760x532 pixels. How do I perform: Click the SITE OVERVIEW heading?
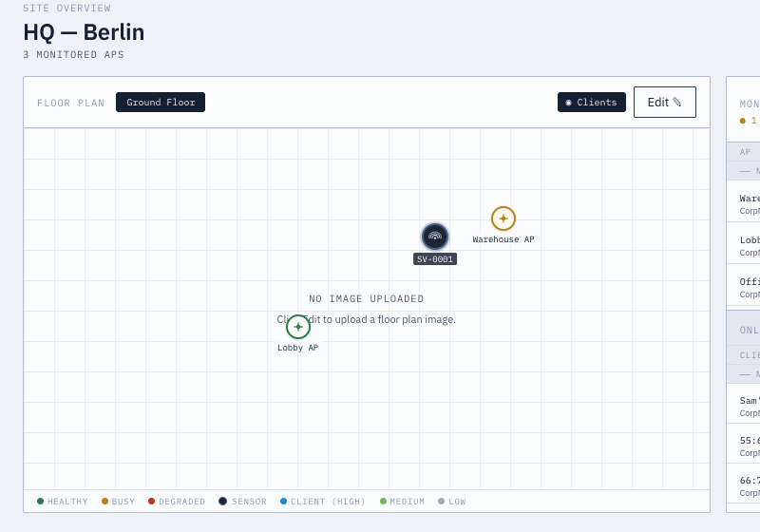[66, 9]
